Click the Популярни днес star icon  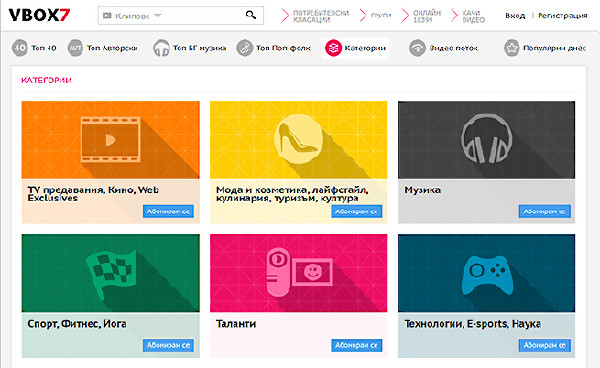(x=512, y=48)
